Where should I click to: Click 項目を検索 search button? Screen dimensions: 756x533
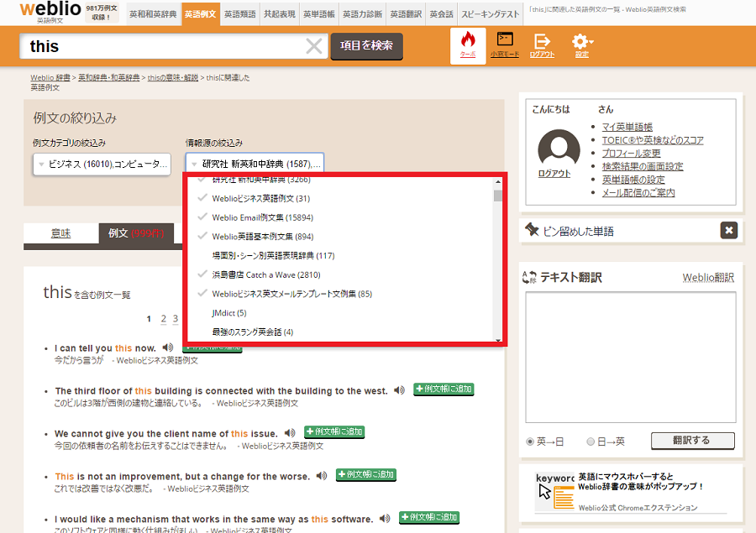click(366, 46)
